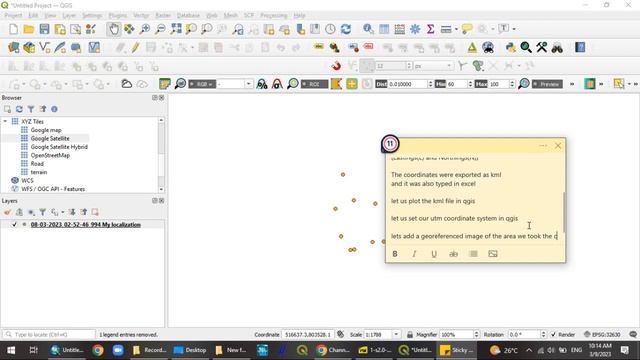Open the Layer menu
640x360 pixels.
tap(69, 15)
